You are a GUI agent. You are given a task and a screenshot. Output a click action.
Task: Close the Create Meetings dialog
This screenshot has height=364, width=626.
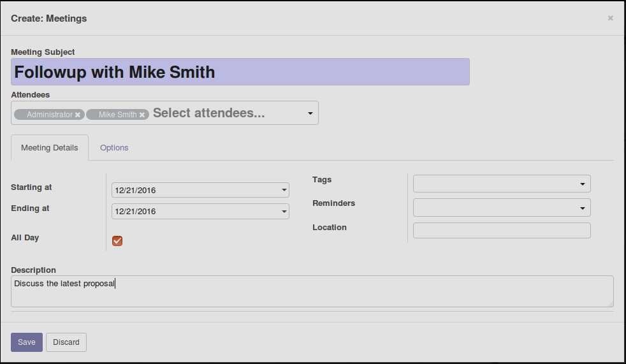tap(610, 18)
